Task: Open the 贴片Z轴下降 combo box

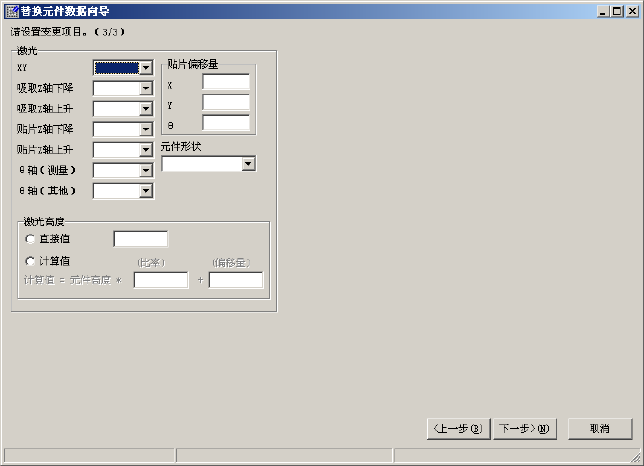Action: (x=123, y=129)
